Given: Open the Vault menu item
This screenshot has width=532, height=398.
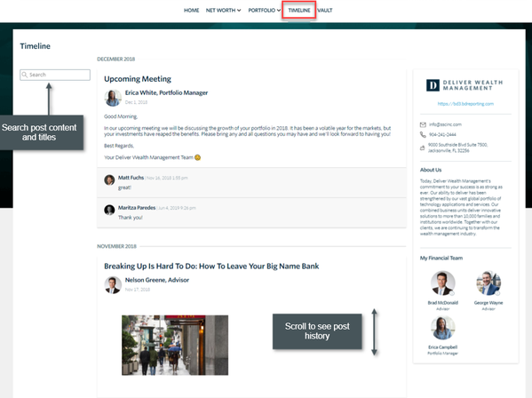Looking at the screenshot, I should point(325,10).
